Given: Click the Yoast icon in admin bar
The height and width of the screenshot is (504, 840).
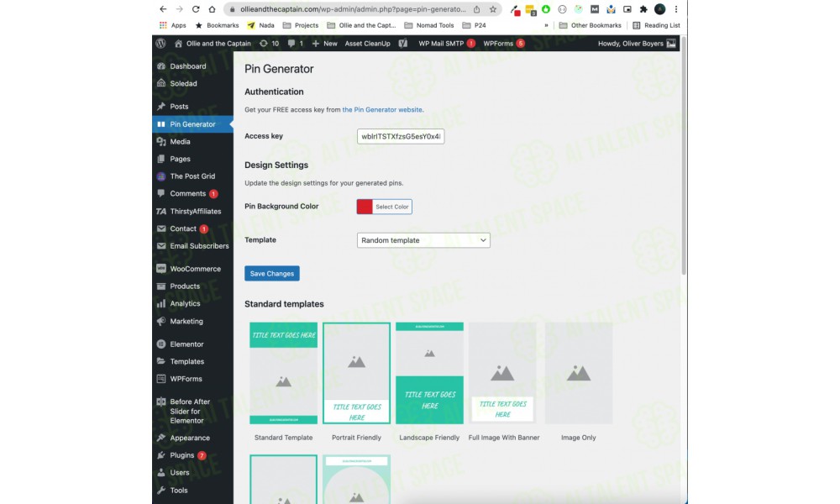Looking at the screenshot, I should click(403, 44).
